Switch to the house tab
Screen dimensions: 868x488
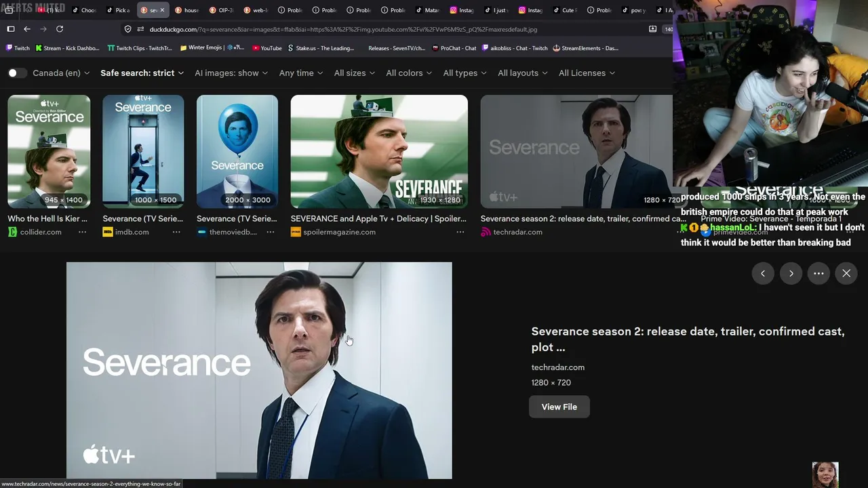(187, 10)
